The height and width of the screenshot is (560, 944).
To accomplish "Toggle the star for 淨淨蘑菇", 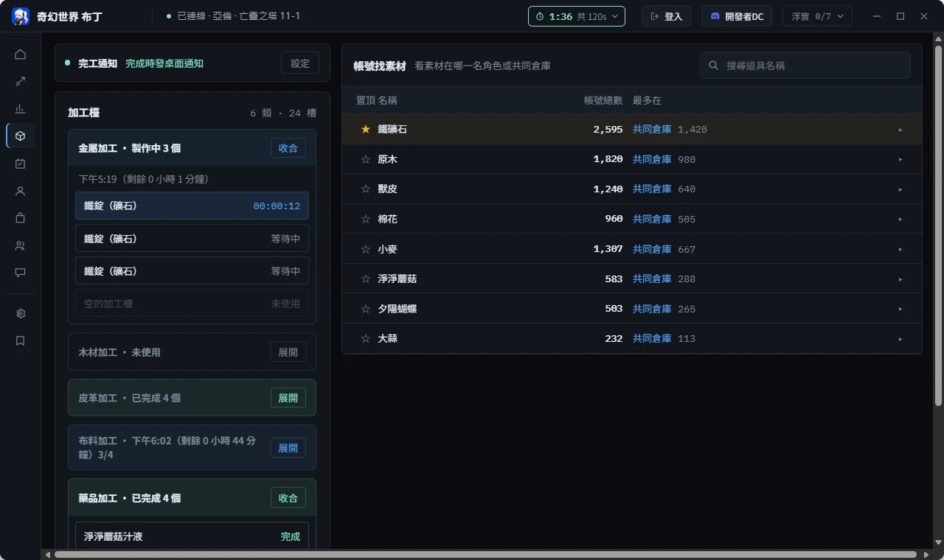I will tap(365, 279).
